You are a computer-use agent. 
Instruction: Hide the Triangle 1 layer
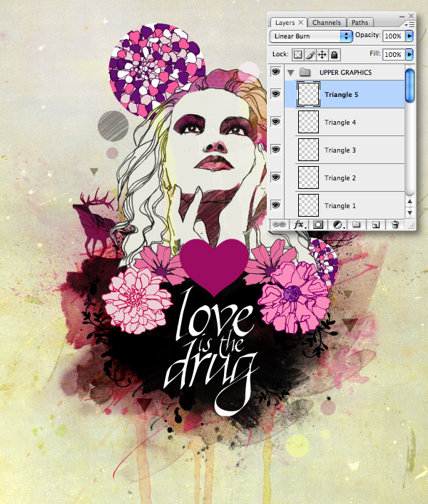[x=276, y=205]
